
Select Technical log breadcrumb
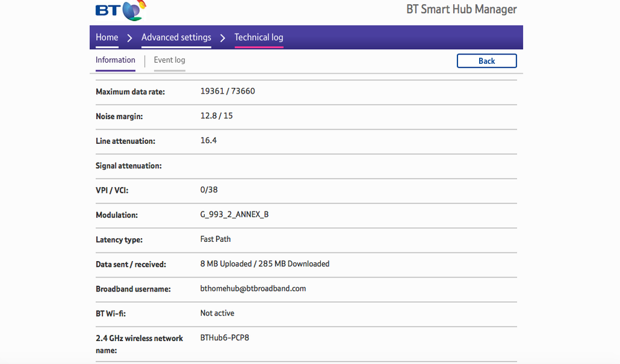click(259, 37)
